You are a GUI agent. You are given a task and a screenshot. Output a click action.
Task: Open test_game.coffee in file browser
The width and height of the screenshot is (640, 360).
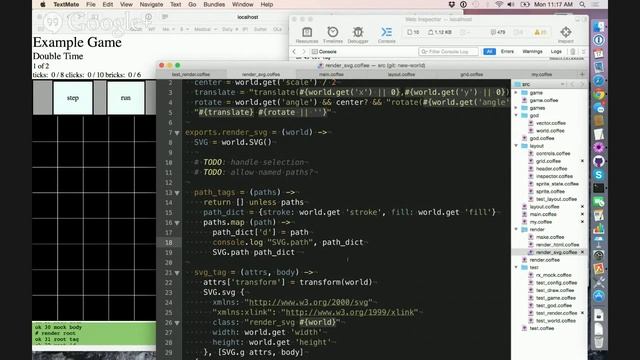[556, 298]
